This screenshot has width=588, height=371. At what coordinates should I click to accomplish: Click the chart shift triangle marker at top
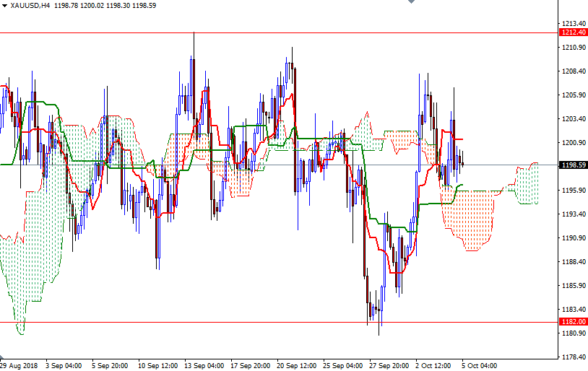411,3
